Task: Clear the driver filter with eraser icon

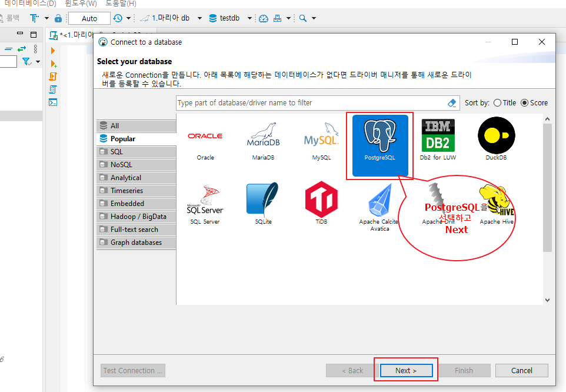Action: (452, 103)
